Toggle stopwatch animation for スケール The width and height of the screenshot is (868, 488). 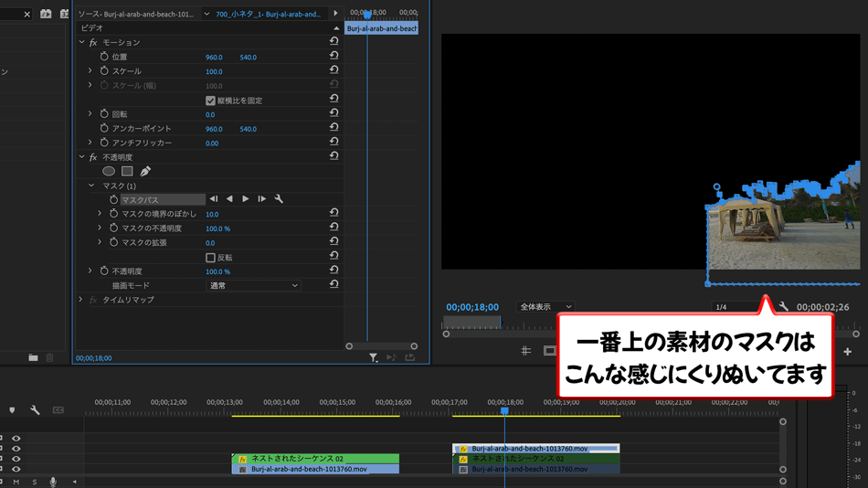[104, 71]
